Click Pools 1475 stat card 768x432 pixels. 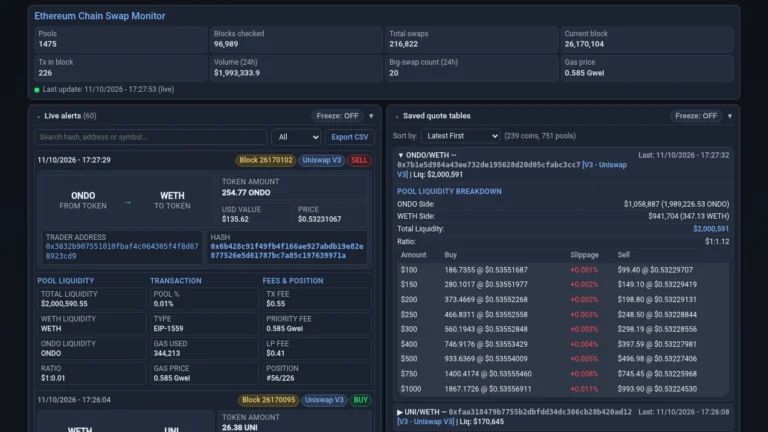121,39
